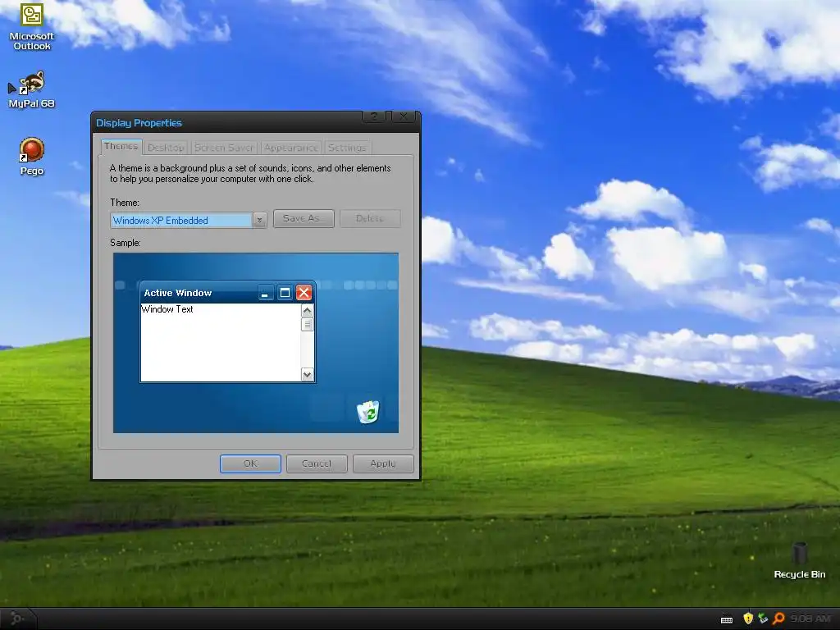Switch to the Desktop tab
The image size is (840, 630).
(166, 148)
